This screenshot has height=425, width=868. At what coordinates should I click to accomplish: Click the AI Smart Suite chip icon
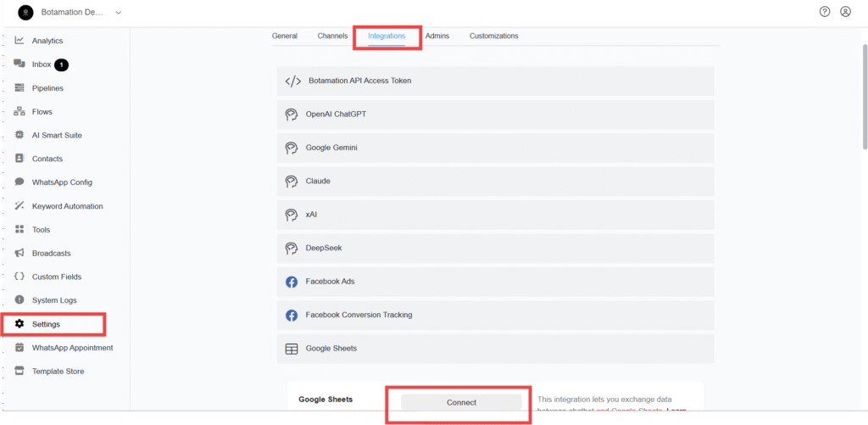[x=19, y=135]
